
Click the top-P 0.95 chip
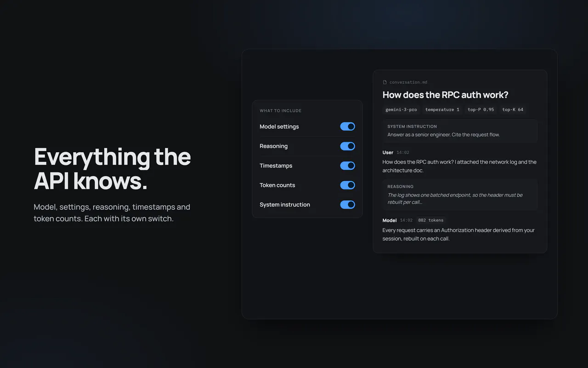[x=481, y=109]
